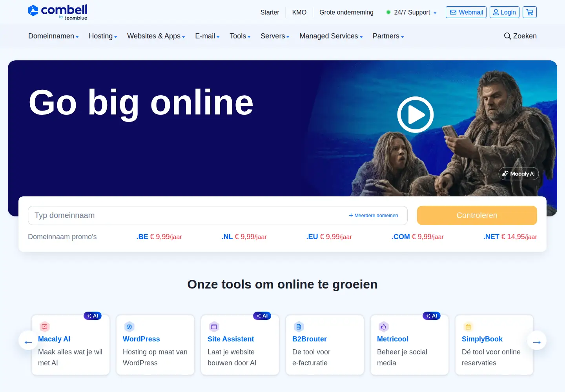
Task: Expand the E-mail menu
Action: point(207,36)
